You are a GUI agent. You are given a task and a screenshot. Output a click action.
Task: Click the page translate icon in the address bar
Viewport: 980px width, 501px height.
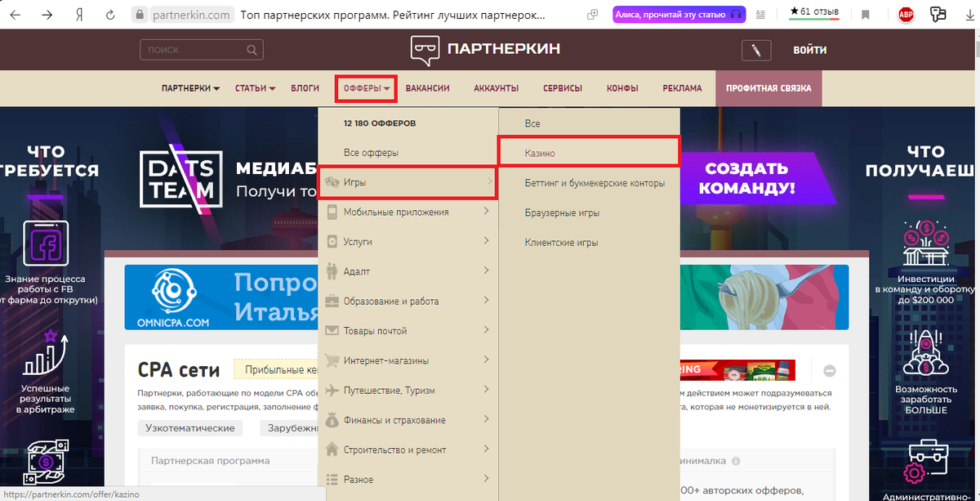[591, 15]
